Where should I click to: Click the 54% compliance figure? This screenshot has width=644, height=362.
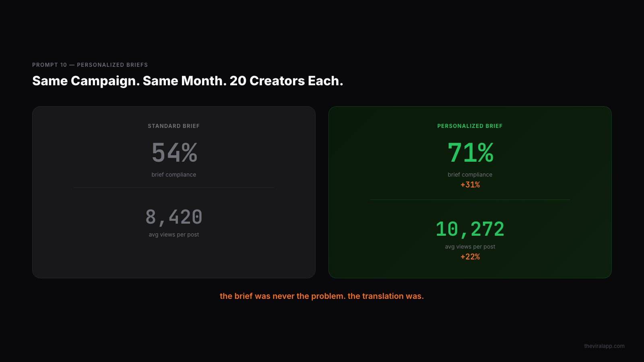(174, 152)
